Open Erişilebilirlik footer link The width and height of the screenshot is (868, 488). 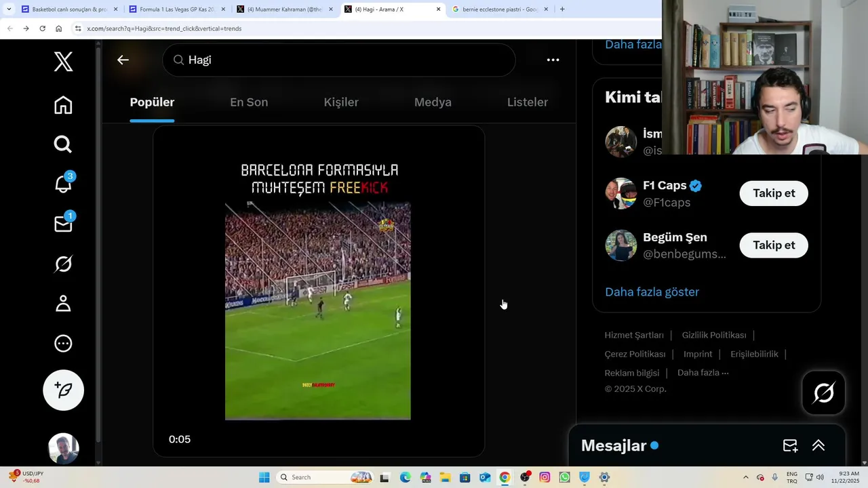[x=754, y=354]
